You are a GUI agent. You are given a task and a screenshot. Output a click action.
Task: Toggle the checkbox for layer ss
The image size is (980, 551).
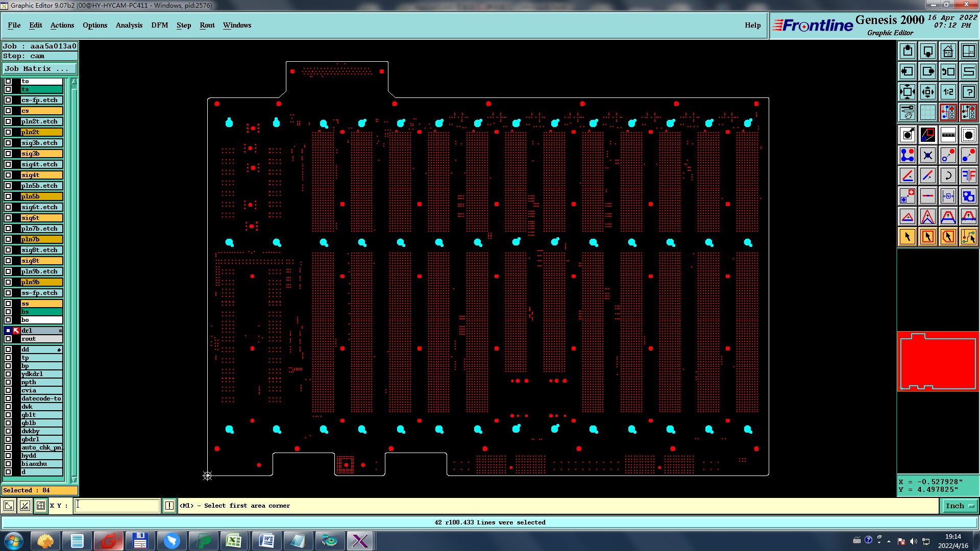click(x=8, y=304)
